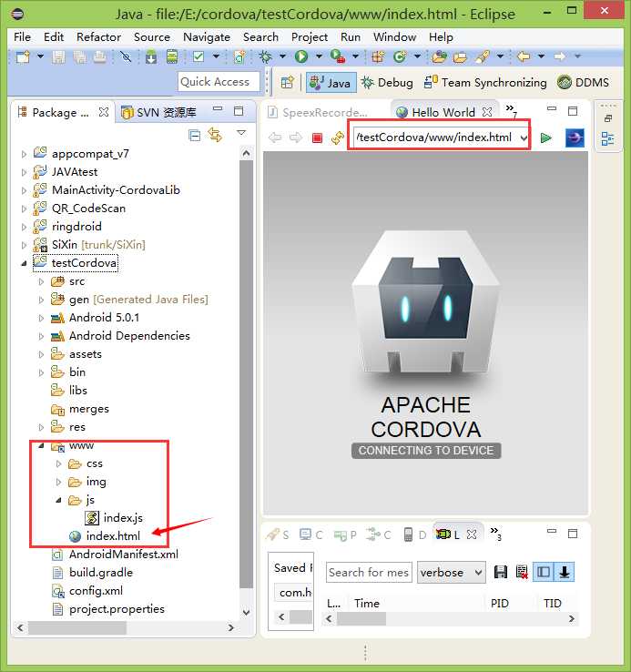The height and width of the screenshot is (672, 631).
Task: Open the URL address dropdown in browser
Action: (524, 138)
